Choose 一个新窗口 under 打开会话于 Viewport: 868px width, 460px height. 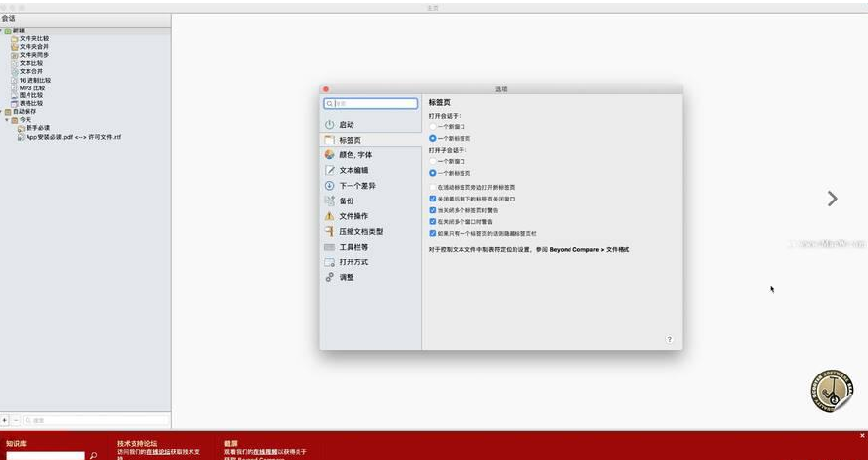tap(433, 127)
